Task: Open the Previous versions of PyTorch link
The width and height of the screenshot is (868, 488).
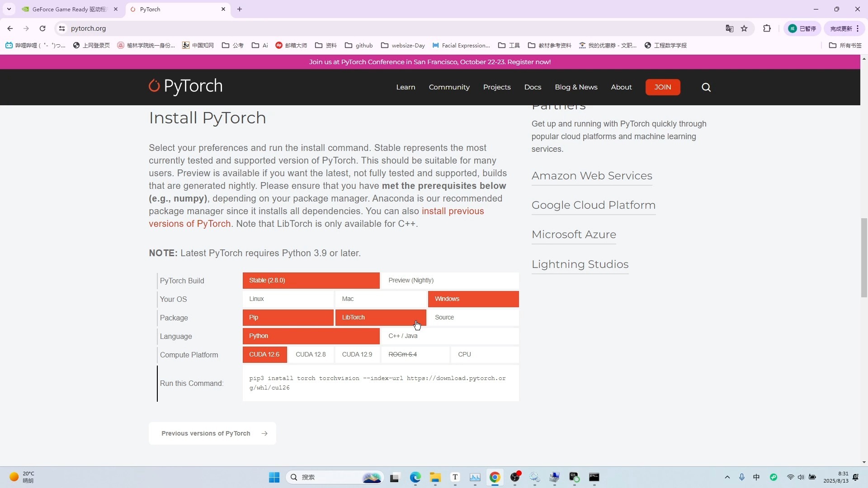Action: 212,433
